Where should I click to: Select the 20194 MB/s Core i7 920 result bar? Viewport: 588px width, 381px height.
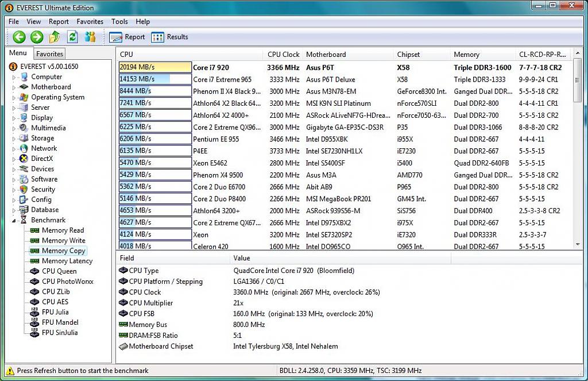155,67
